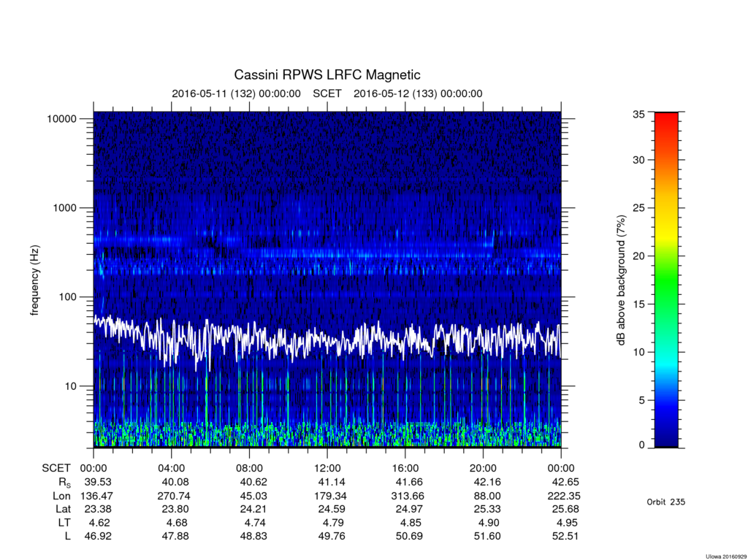The image size is (748, 560).
Task: Click the Lat value '23.38'
Action: [99, 510]
